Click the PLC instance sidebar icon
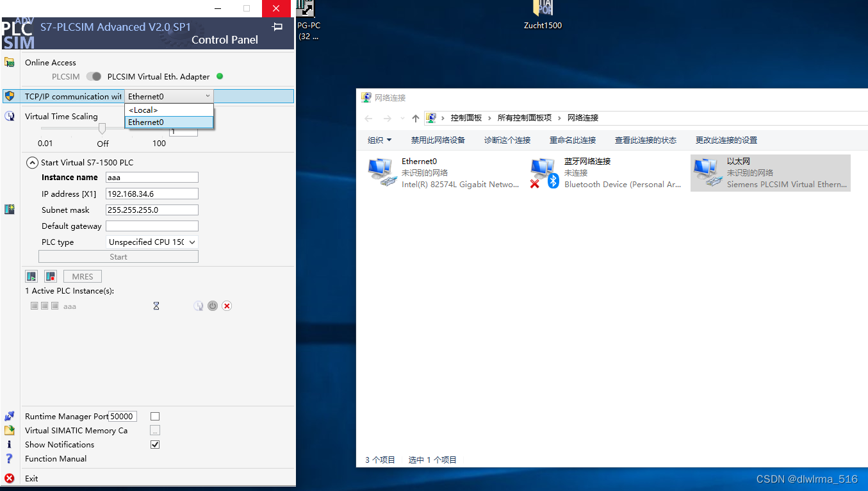Screen dimensions: 868x491 [x=9, y=209]
